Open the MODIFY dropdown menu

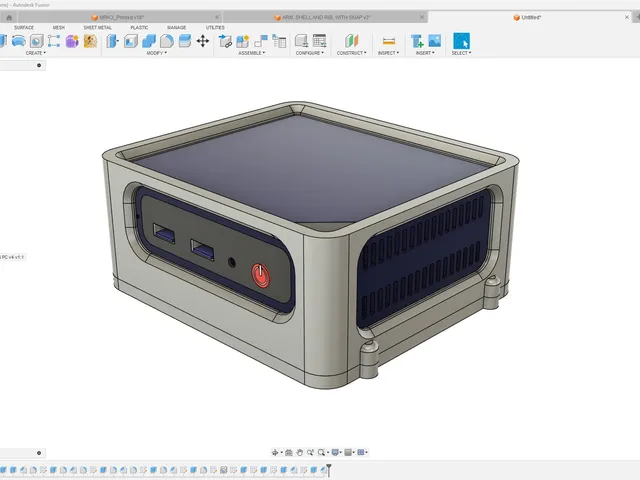(x=157, y=53)
